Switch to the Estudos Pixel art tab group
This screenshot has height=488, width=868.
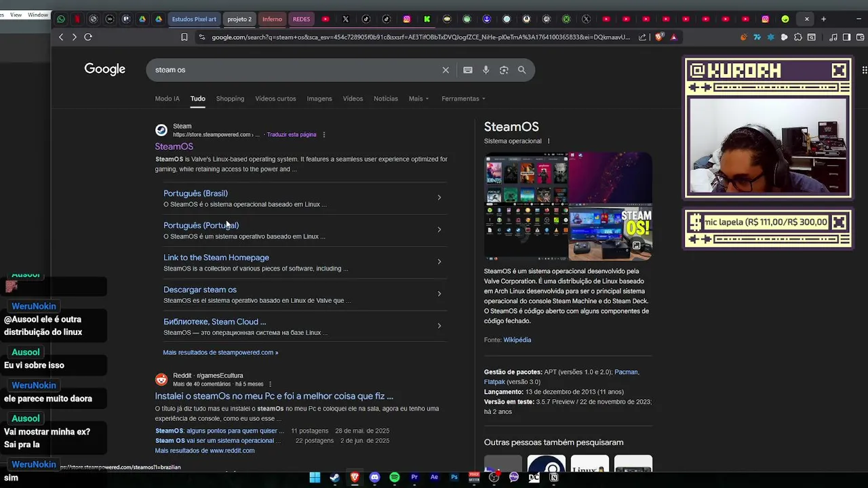[x=194, y=19]
